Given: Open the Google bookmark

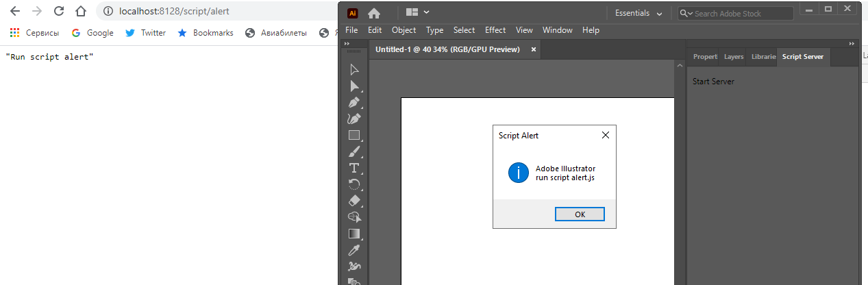Looking at the screenshot, I should point(92,32).
